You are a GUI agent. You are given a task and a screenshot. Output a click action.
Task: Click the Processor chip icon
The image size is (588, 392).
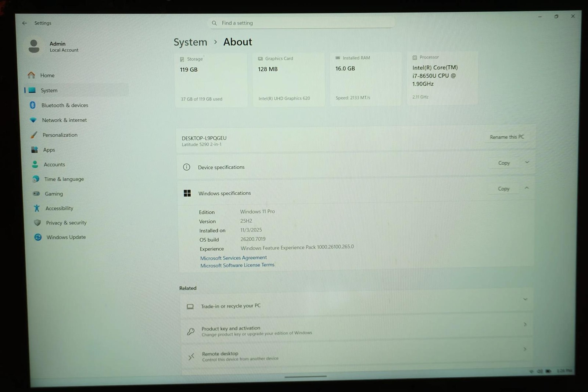(415, 57)
